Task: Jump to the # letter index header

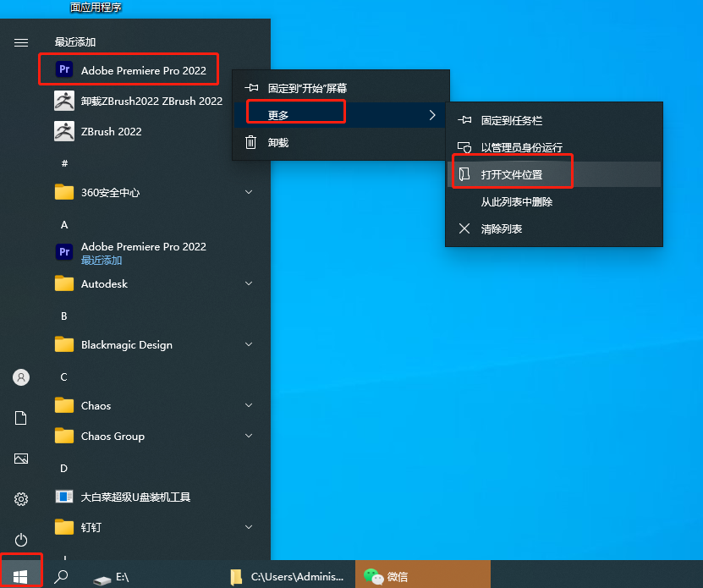Action: 64,163
